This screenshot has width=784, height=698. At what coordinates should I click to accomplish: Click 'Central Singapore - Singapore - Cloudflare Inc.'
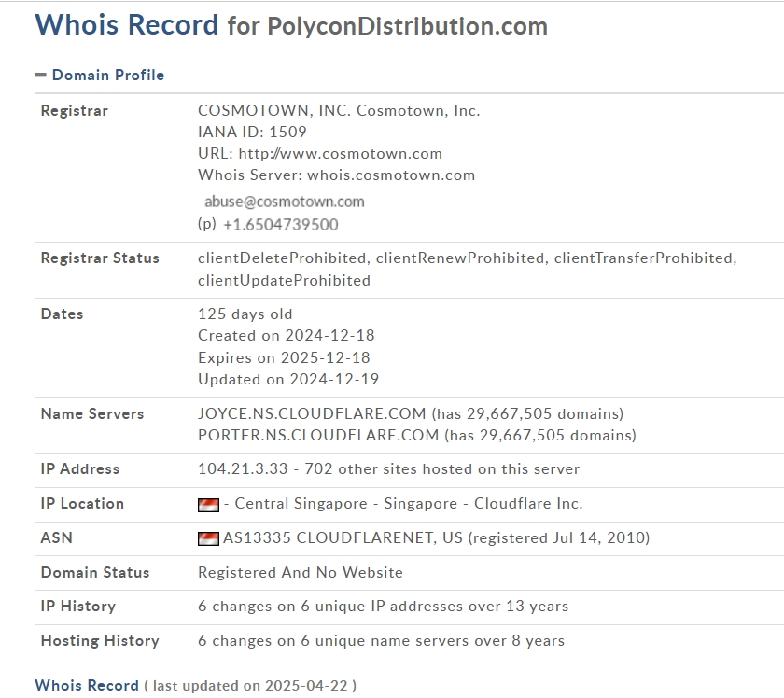click(409, 504)
